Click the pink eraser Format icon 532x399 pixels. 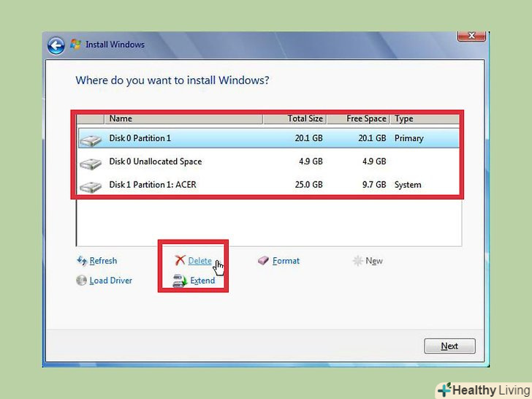(x=263, y=261)
